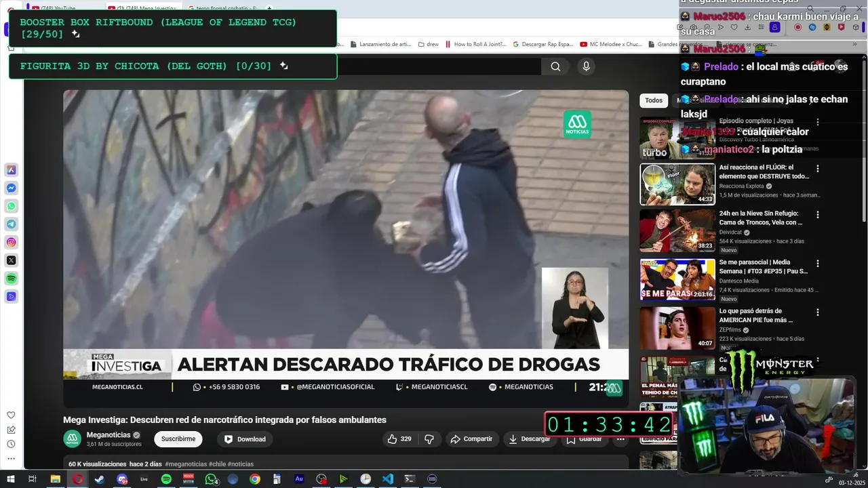This screenshot has height=488, width=868.
Task: Open options for the FLÚOR video
Action: (x=817, y=169)
